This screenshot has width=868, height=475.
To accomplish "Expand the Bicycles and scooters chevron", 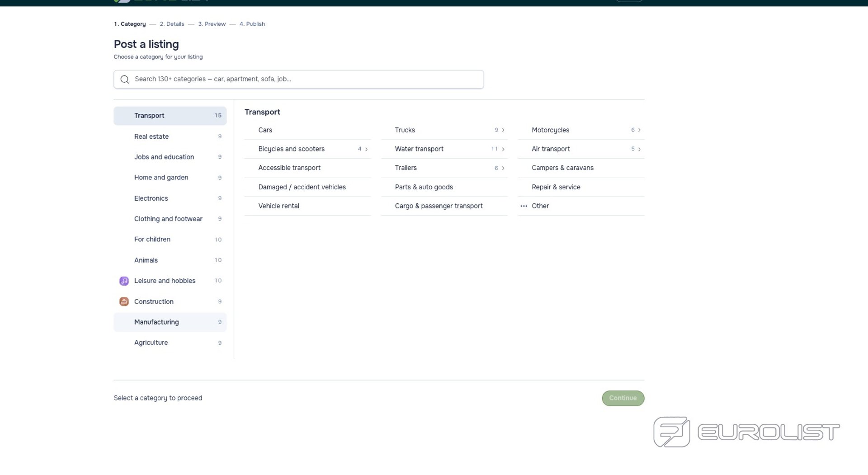I will coord(366,149).
